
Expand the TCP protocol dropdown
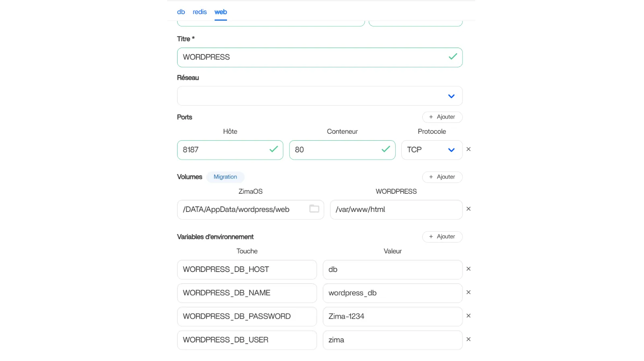[431, 150]
